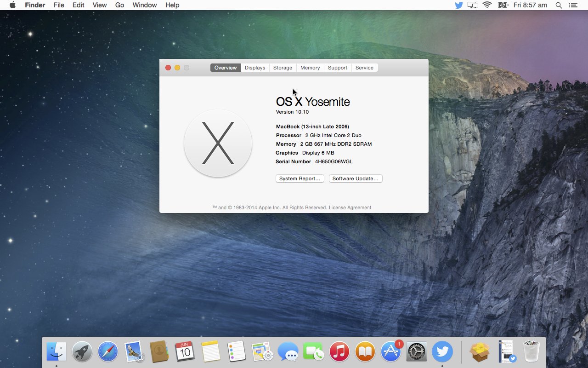
Task: Open FaceTime green icon in Dock
Action: (314, 352)
